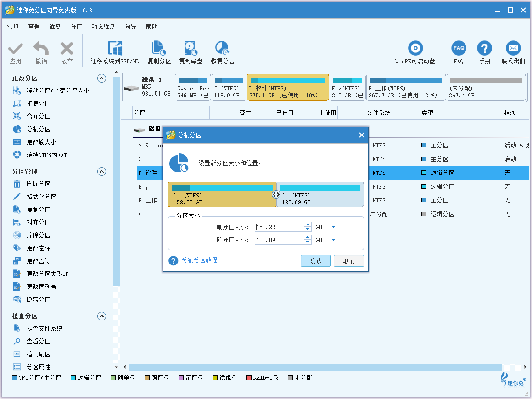
Task: Collapse the 更改分区 sidebar section
Action: [102, 79]
